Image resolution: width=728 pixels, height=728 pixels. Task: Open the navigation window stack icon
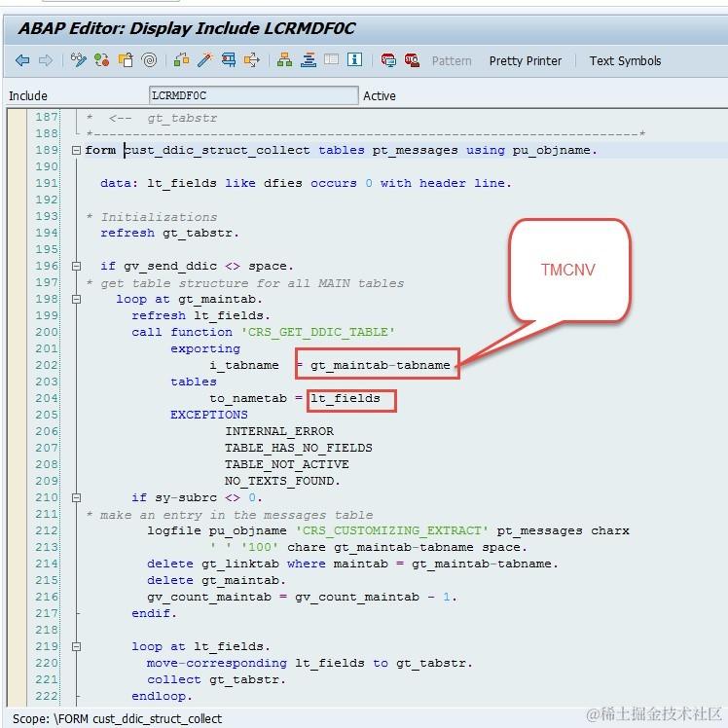pos(309,60)
